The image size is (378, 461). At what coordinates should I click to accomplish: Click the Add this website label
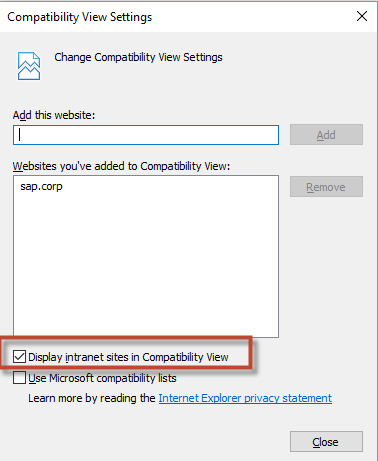point(54,115)
